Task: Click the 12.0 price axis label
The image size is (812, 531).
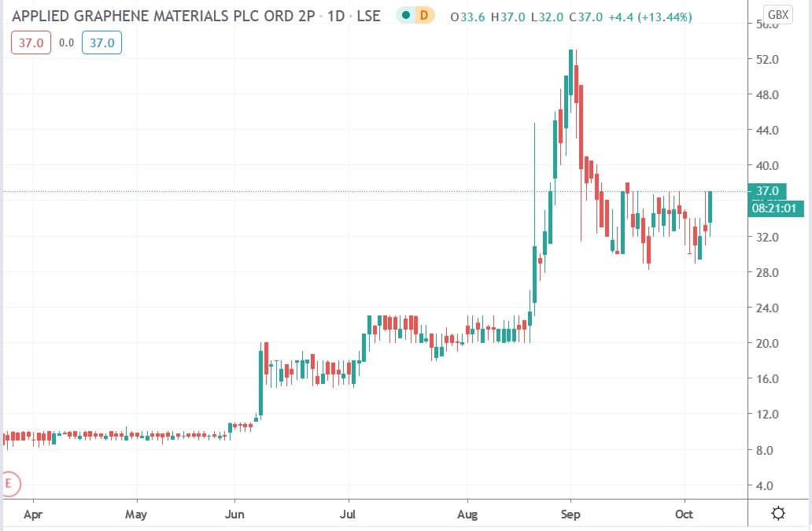Action: (x=767, y=414)
